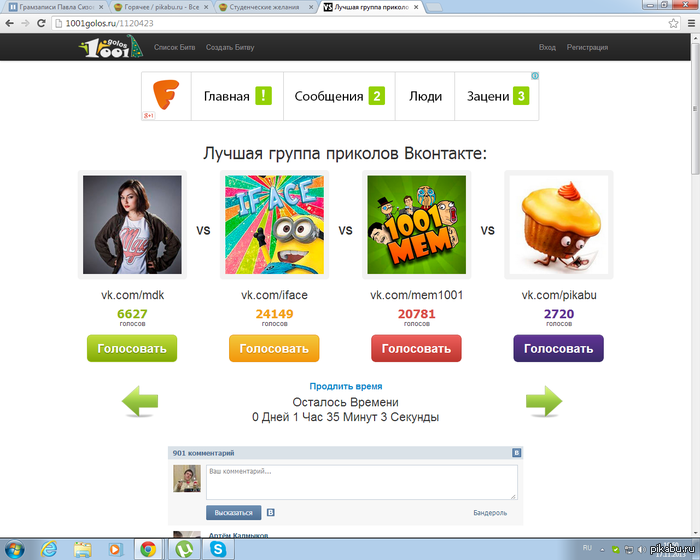This screenshot has width=700, height=560.
Task: Click Люди in the ad banner
Action: coord(425,96)
